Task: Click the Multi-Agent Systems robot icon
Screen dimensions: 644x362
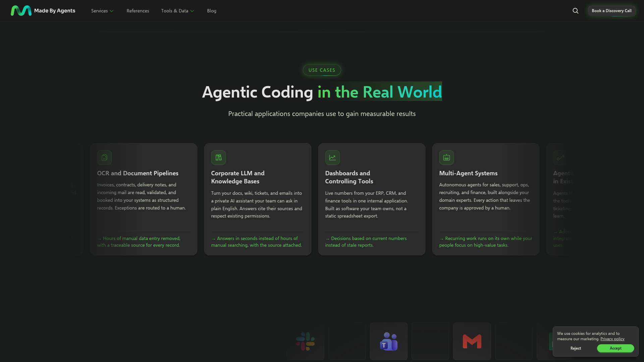Action: [446, 158]
